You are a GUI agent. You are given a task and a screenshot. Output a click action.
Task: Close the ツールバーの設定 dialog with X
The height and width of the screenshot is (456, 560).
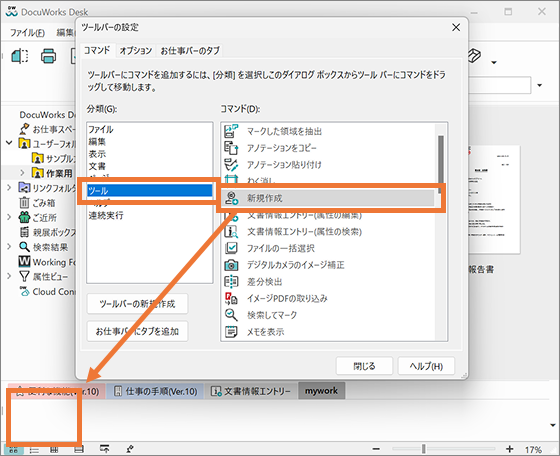point(456,27)
